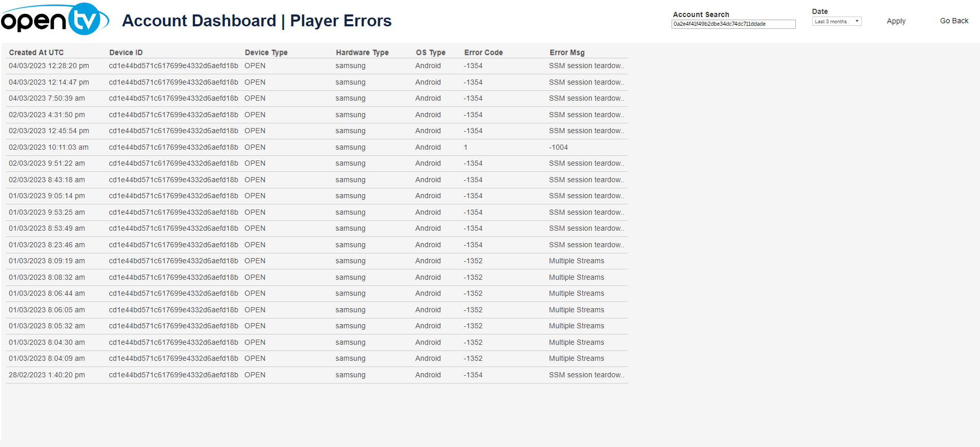Click the Go Back link

[x=954, y=21]
